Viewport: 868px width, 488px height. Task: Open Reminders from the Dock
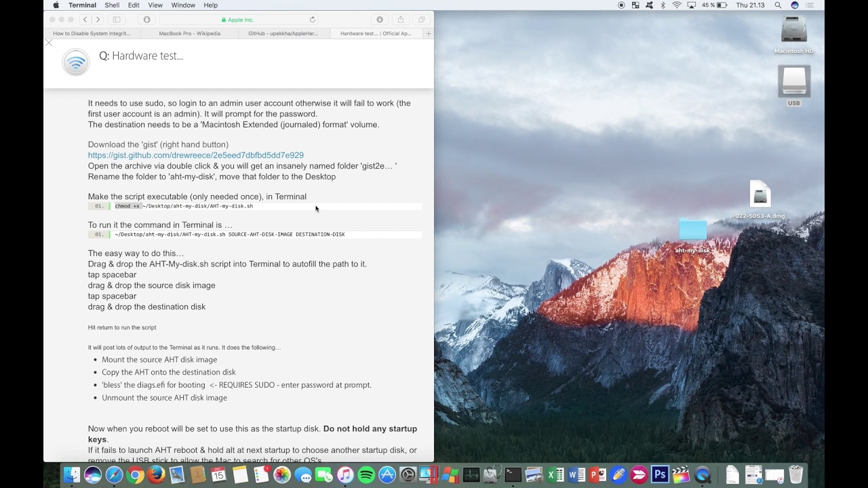click(261, 475)
